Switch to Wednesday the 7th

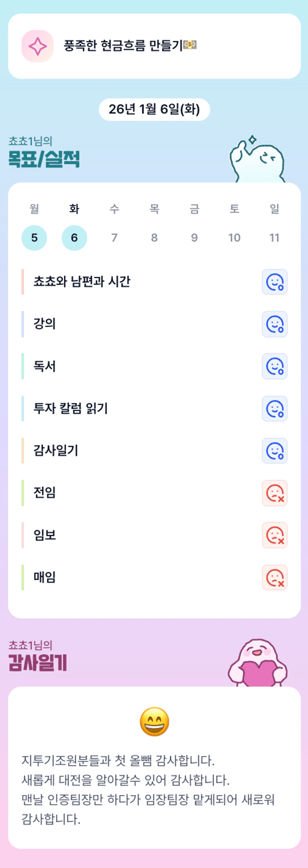114,238
